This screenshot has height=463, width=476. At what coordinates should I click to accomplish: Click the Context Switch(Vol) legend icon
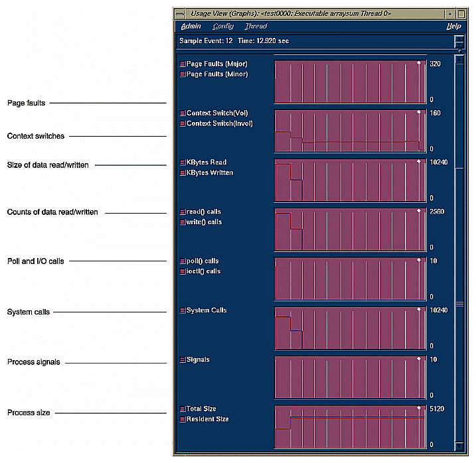(x=183, y=113)
